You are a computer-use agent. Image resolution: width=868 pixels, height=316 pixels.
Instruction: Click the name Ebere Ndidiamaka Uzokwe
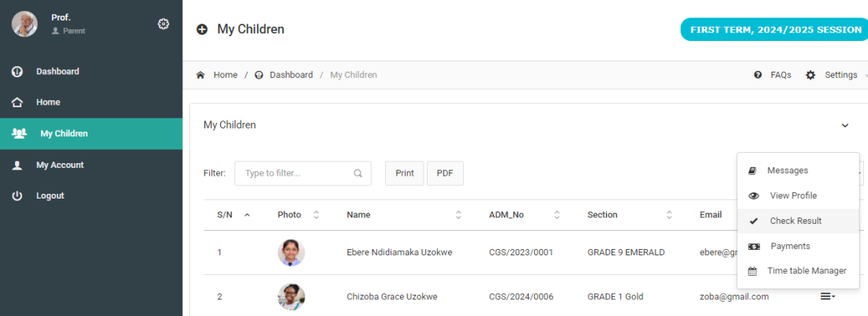pyautogui.click(x=399, y=252)
